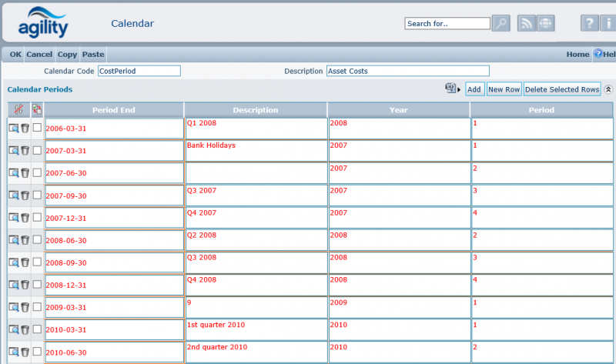
Task: View details icon for 2007-03-31 row
Action: point(14,151)
